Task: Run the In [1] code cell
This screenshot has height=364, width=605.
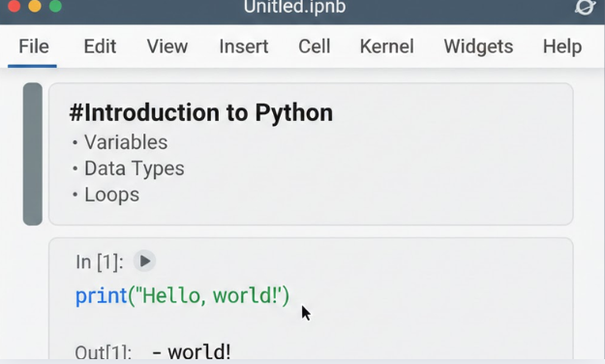Action: [x=144, y=261]
